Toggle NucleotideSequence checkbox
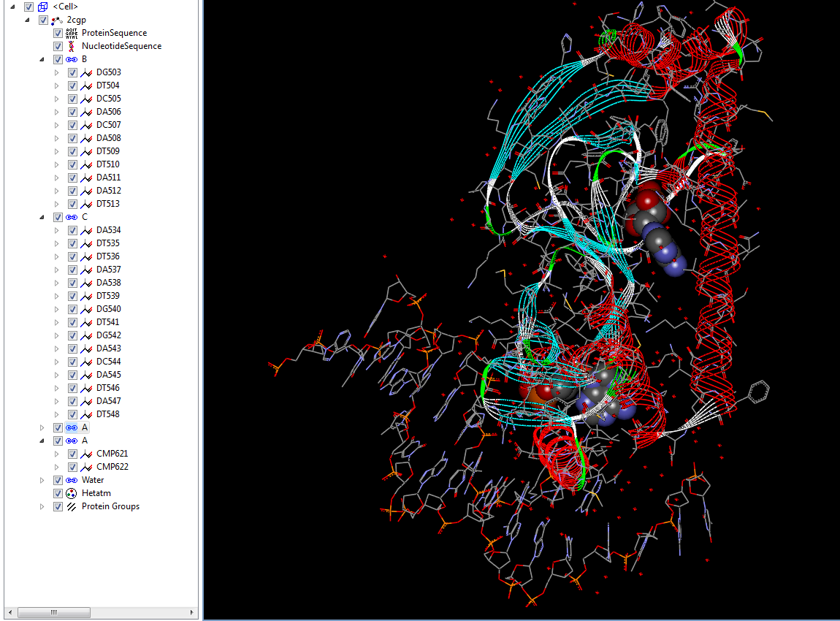 tap(58, 47)
